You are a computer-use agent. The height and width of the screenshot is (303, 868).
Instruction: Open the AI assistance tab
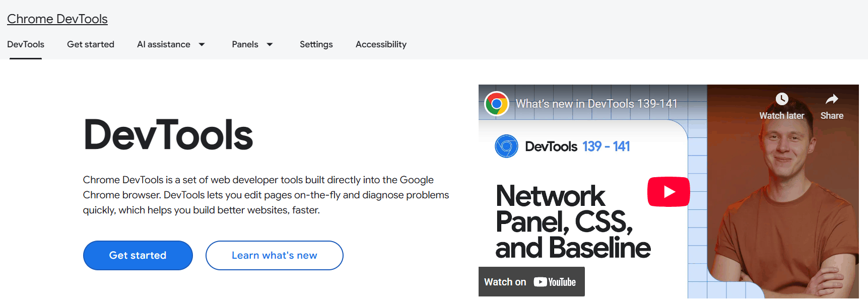pyautogui.click(x=164, y=44)
